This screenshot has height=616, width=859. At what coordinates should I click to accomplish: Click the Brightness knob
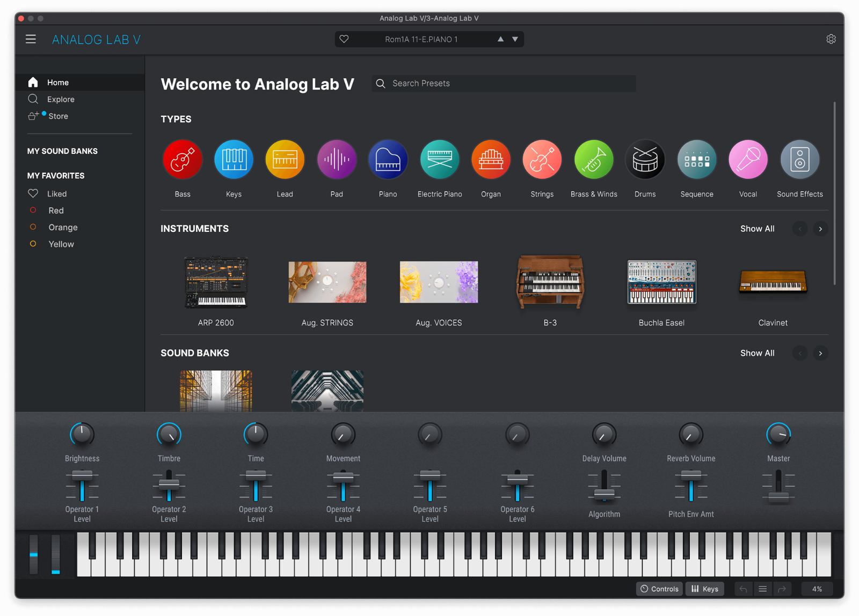tap(82, 435)
